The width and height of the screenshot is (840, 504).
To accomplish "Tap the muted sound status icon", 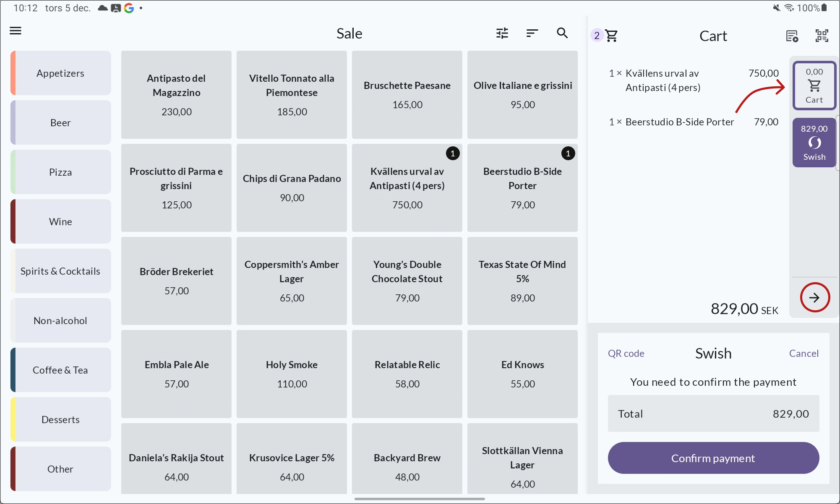I will [x=777, y=8].
